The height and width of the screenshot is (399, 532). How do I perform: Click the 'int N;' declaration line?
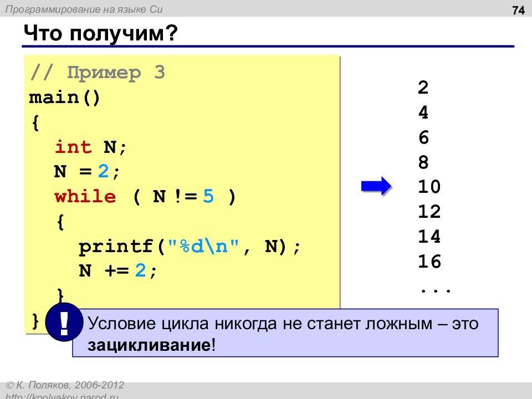click(90, 147)
